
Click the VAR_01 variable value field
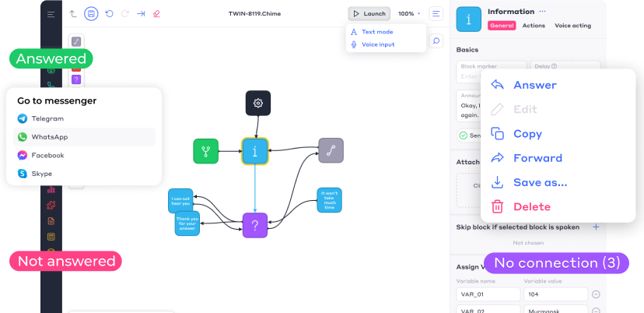tap(554, 294)
